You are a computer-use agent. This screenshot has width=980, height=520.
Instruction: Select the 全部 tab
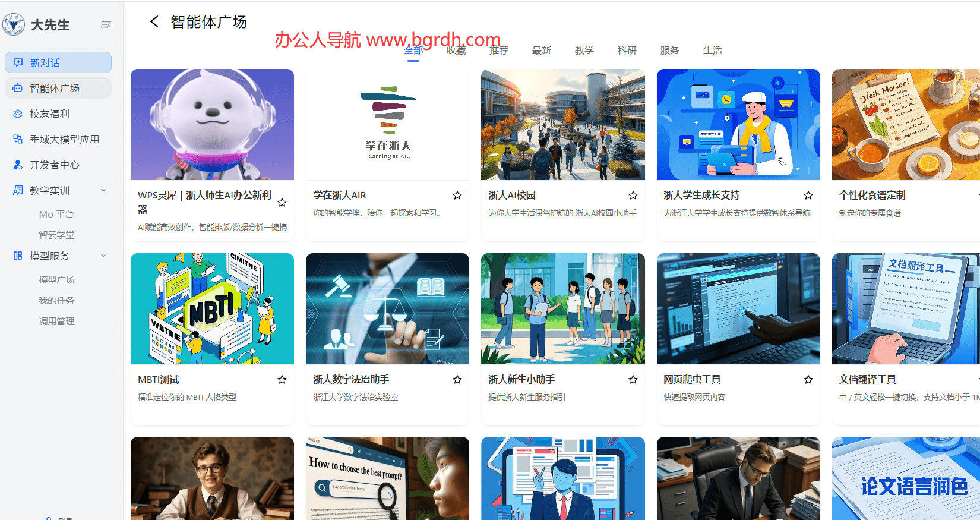(x=413, y=51)
